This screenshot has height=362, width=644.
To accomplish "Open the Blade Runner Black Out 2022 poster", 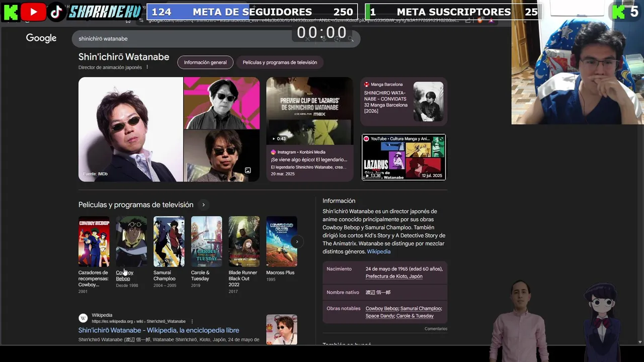I will pyautogui.click(x=244, y=242).
